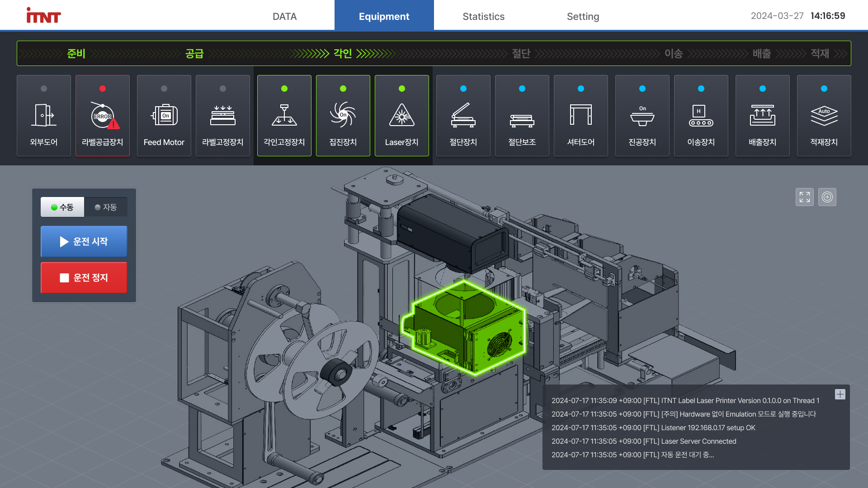Select the Feed Motor icon

click(x=164, y=116)
